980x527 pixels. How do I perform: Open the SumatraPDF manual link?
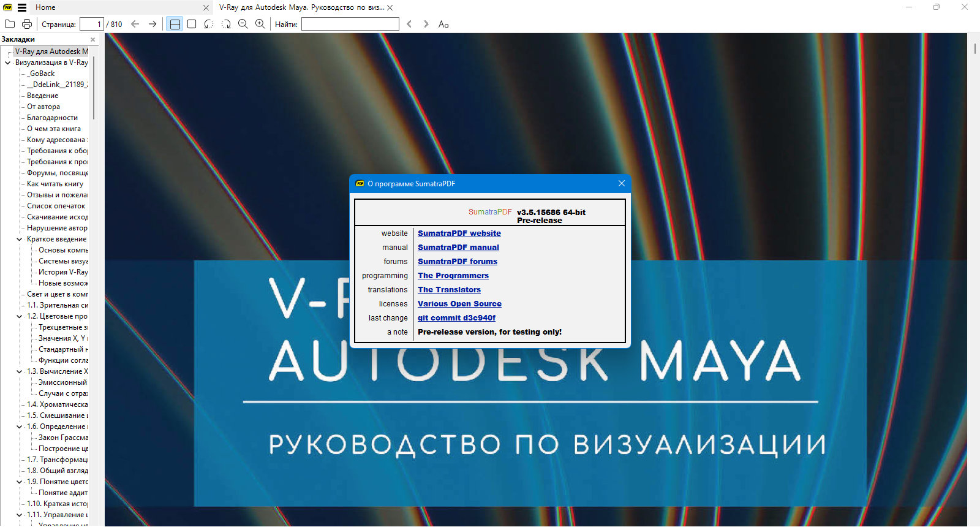click(x=458, y=248)
